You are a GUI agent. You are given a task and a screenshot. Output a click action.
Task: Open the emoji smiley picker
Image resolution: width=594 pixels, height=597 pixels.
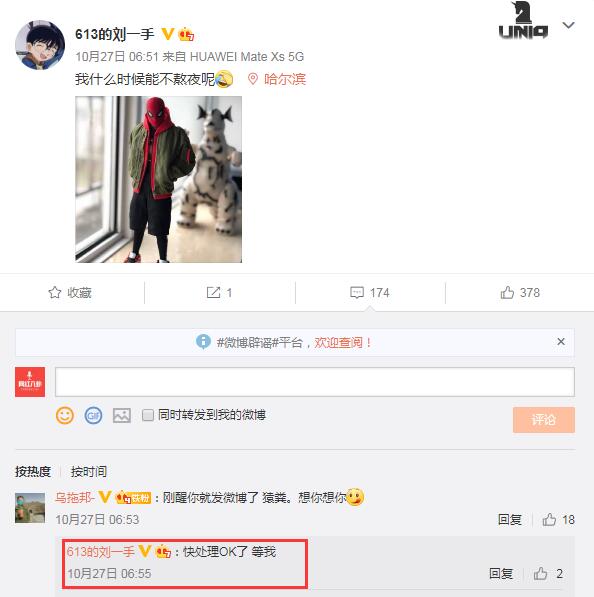(65, 415)
